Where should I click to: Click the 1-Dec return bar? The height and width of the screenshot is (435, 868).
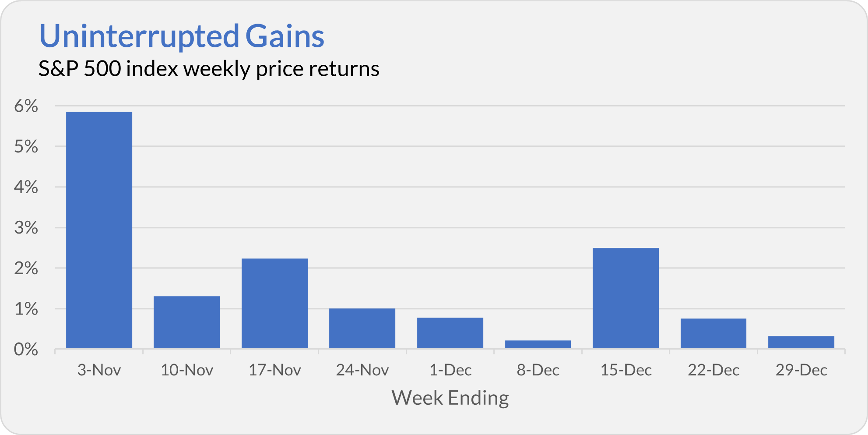point(450,333)
